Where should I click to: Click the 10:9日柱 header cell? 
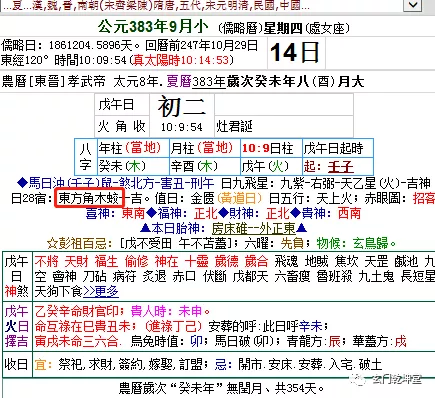pyautogui.click(x=271, y=148)
